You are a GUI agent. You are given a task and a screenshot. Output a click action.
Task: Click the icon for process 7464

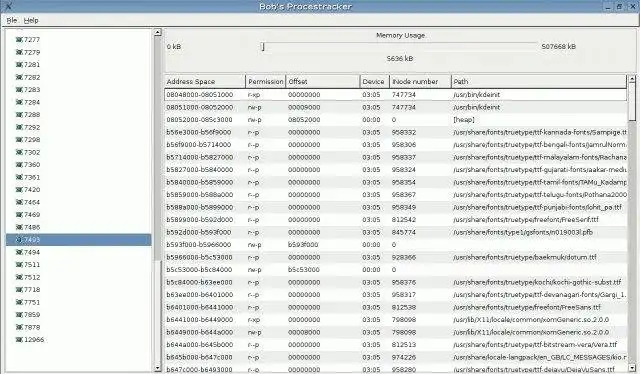(19, 202)
